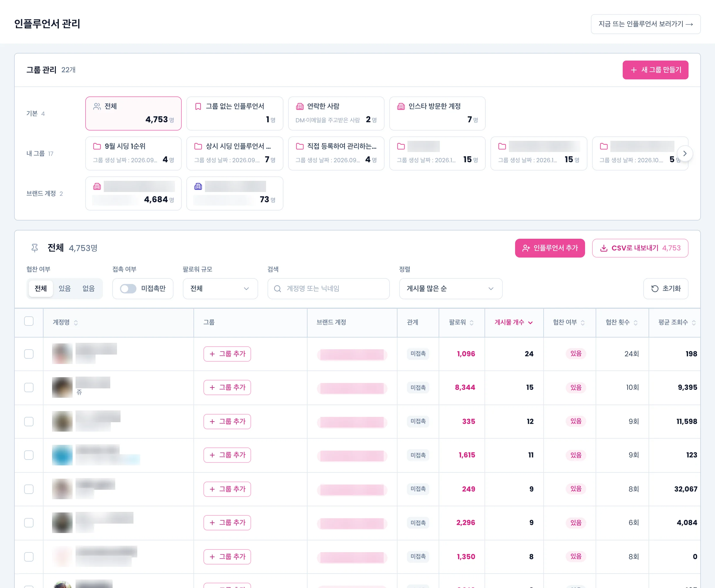Screen dimensions: 715x588
Task: Check the select-all checkbox in table header
Action: coord(29,321)
